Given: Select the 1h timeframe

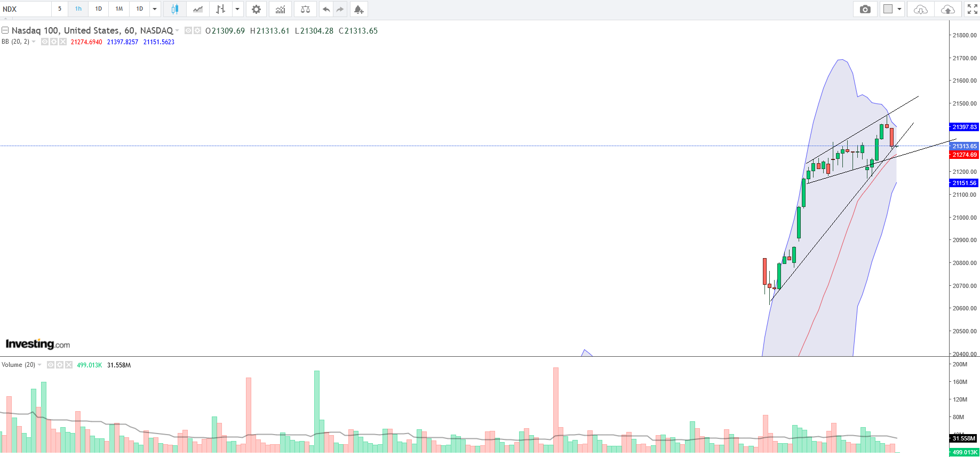Looking at the screenshot, I should click(x=78, y=9).
